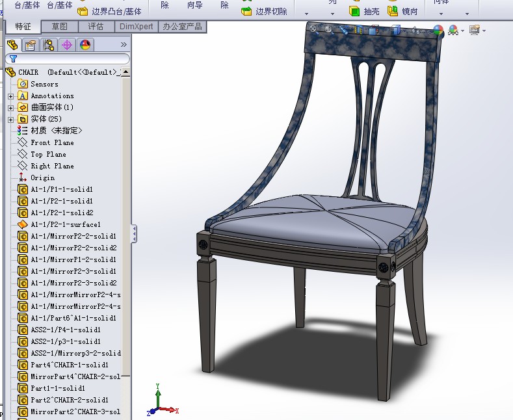
Task: Collapse the feature tree panel handle
Action: click(x=134, y=233)
